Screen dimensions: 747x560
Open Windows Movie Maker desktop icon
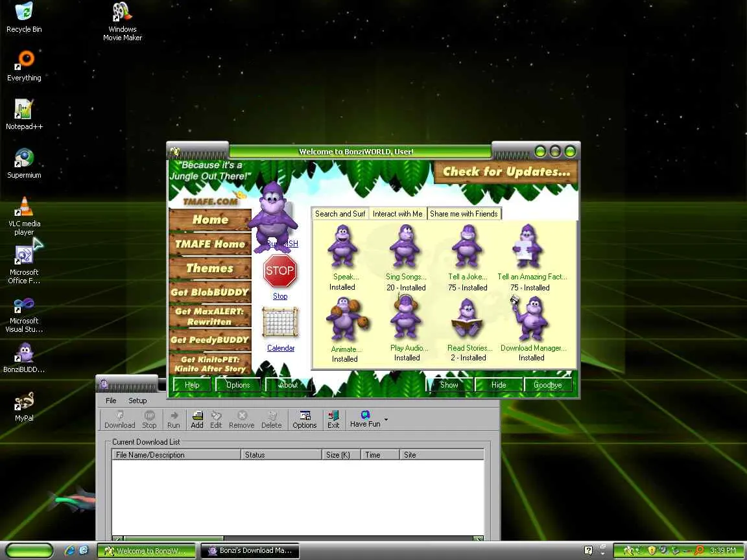tap(123, 21)
